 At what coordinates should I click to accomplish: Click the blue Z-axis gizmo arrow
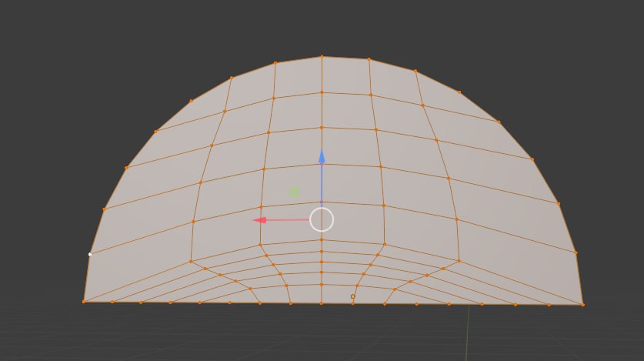coord(322,156)
